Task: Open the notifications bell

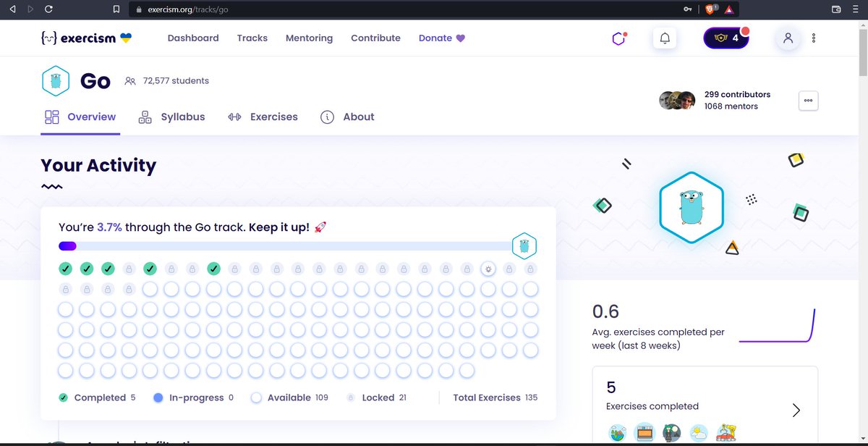Action: click(665, 38)
